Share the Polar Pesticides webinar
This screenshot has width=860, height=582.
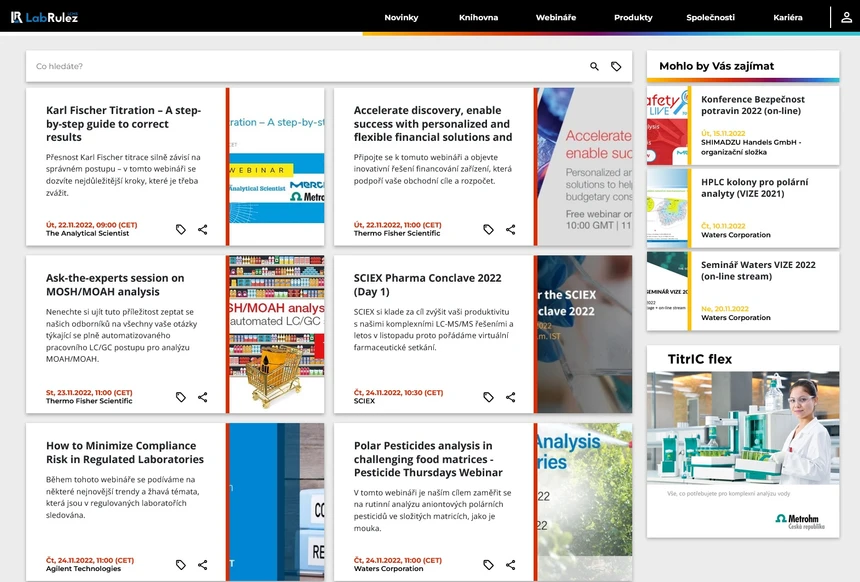click(x=511, y=564)
